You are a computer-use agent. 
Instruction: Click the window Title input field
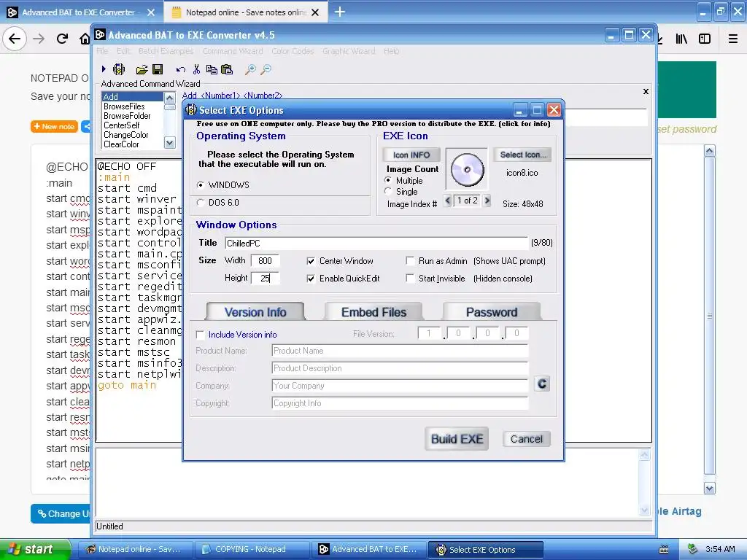click(x=376, y=244)
